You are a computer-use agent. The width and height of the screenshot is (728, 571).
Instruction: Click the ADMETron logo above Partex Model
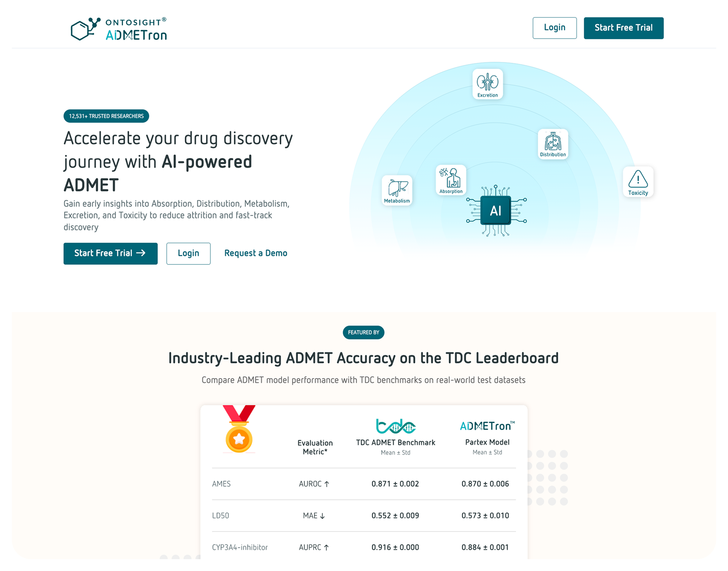487,426
